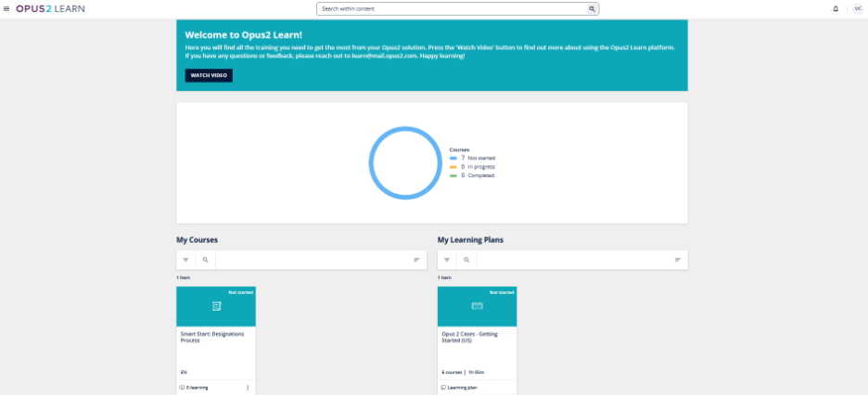Image resolution: width=868 pixels, height=395 pixels.
Task: Click the My Courses search icon
Action: [x=205, y=260]
